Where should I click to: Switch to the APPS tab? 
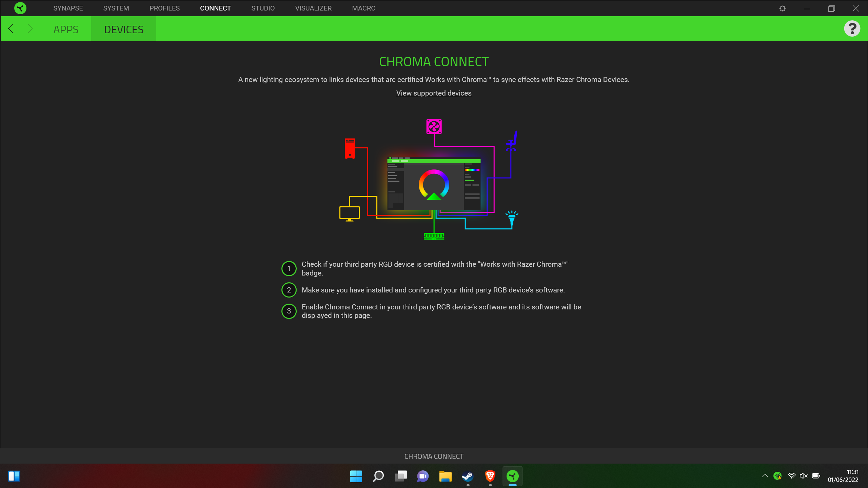[x=66, y=29]
